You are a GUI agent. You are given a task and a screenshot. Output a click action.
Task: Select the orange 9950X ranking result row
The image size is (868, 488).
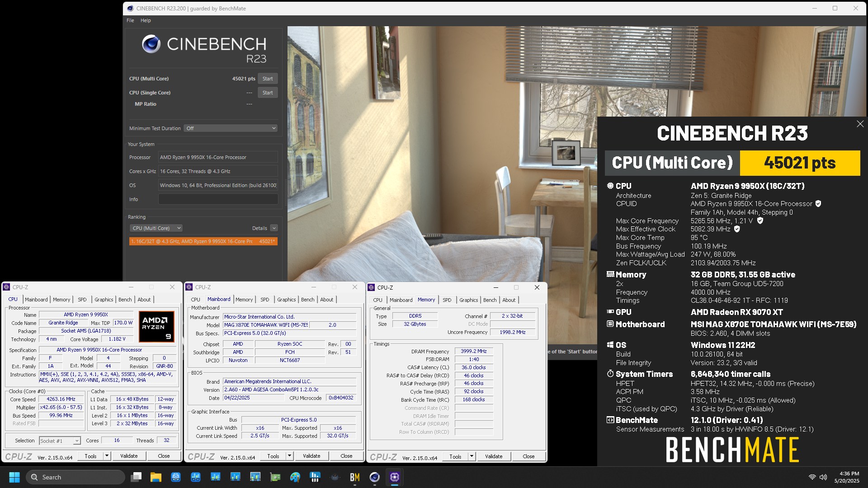(203, 241)
